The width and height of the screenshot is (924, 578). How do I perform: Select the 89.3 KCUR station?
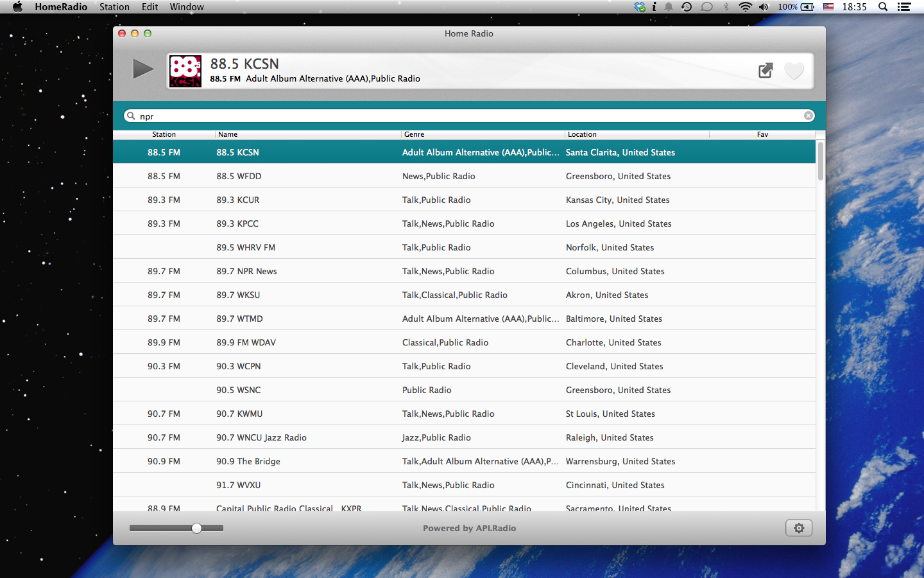pyautogui.click(x=464, y=200)
